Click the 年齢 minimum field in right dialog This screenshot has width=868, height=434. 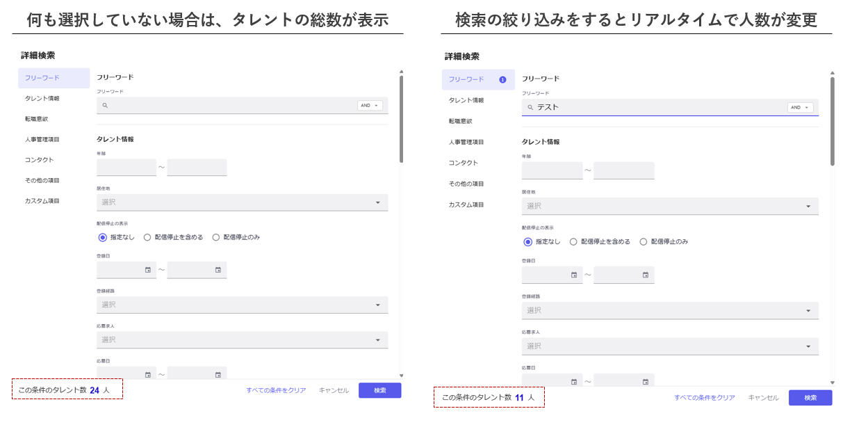pyautogui.click(x=552, y=171)
